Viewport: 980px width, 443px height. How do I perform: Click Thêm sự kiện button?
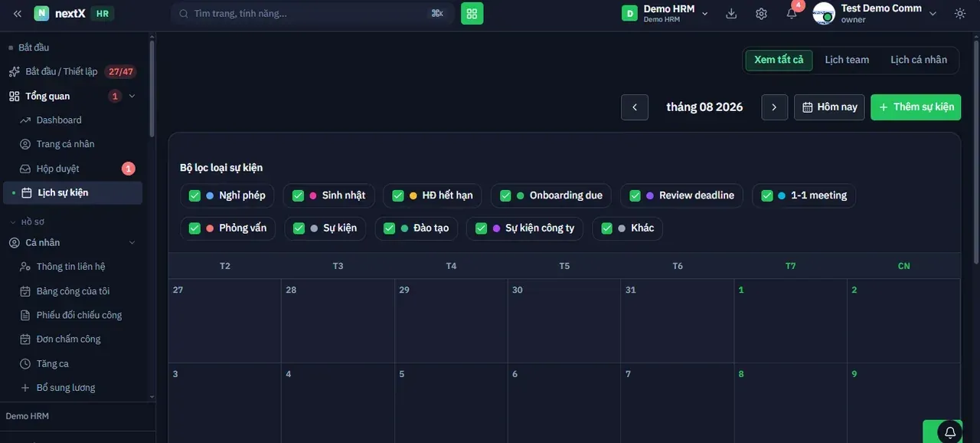916,107
